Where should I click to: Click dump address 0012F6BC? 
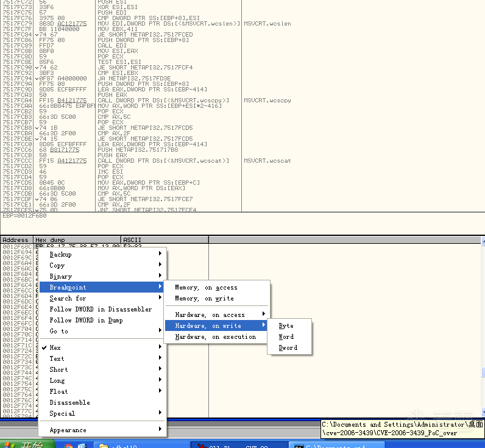[x=17, y=279]
